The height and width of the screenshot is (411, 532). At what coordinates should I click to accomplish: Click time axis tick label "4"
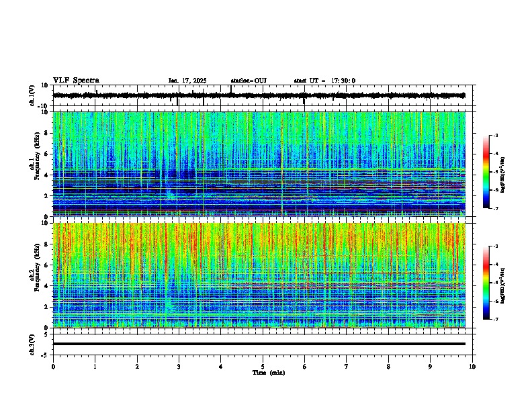pyautogui.click(x=221, y=367)
